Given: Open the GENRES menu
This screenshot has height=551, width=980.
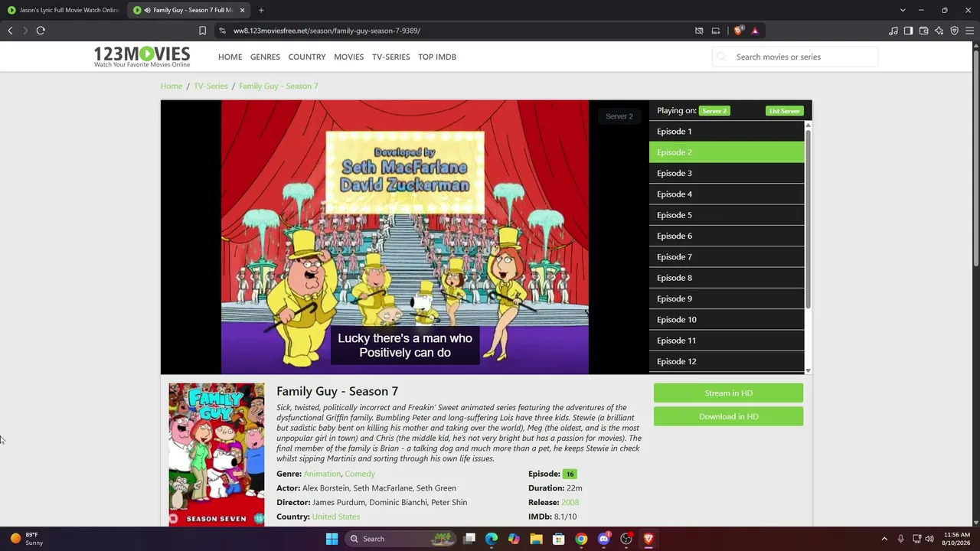Looking at the screenshot, I should pyautogui.click(x=265, y=57).
